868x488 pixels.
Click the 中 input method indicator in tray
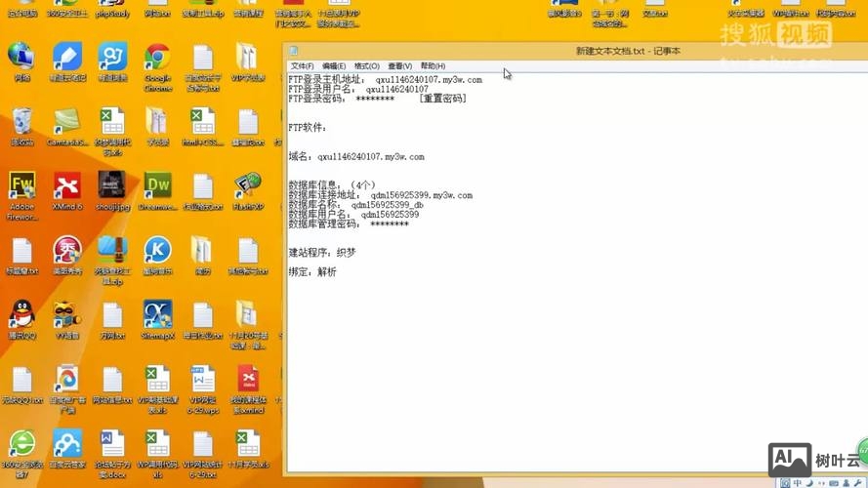[797, 483]
